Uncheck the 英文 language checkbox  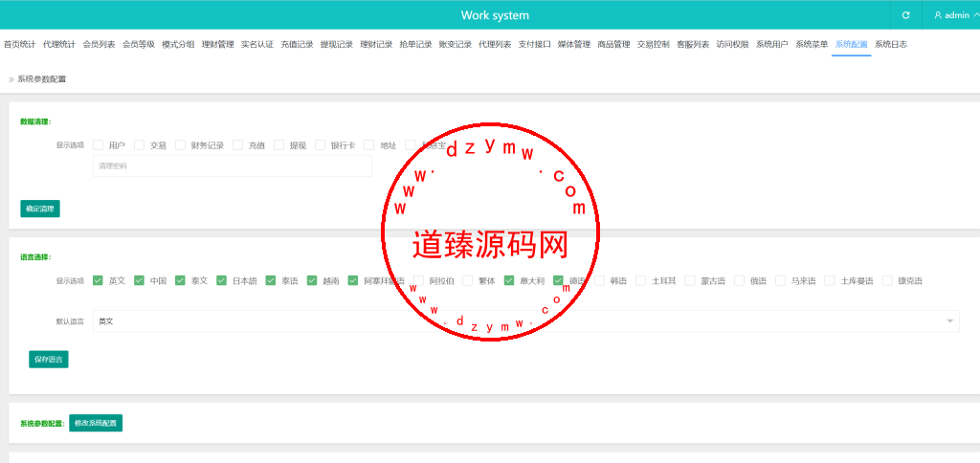coord(99,280)
